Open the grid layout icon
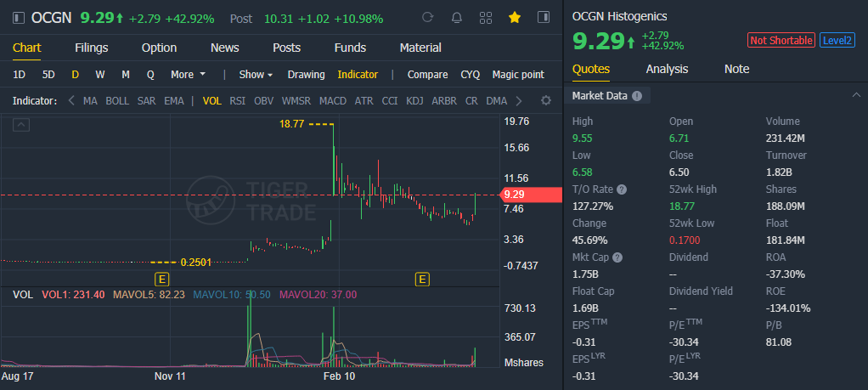Viewport: 868px width, 390px height. tap(486, 18)
